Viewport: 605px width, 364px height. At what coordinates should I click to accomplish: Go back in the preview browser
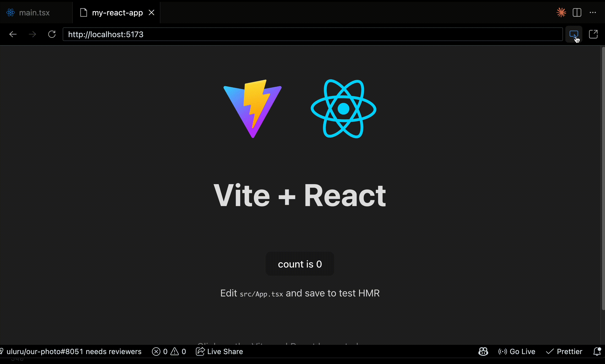click(13, 34)
